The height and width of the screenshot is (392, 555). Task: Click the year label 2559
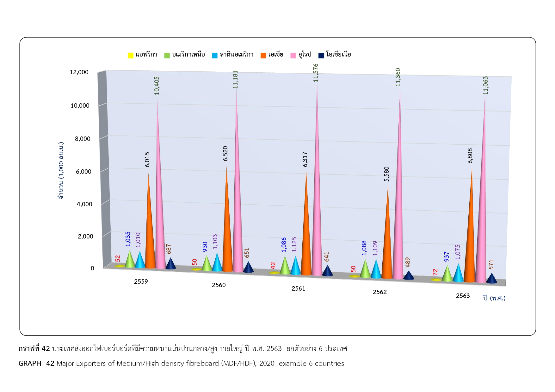click(x=141, y=281)
